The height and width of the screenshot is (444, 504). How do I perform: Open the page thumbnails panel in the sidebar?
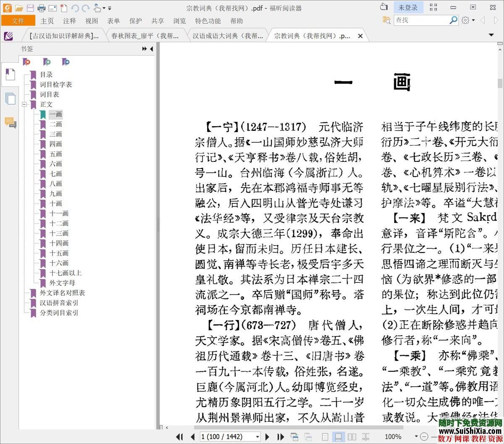point(10,98)
